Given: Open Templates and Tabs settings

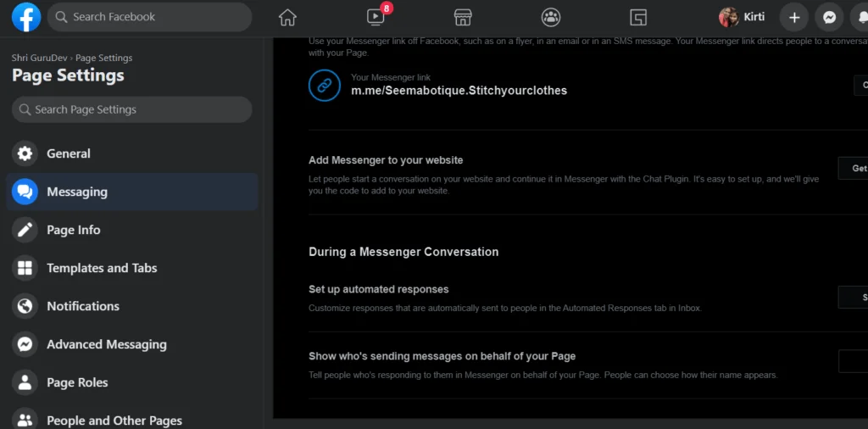Looking at the screenshot, I should point(102,268).
